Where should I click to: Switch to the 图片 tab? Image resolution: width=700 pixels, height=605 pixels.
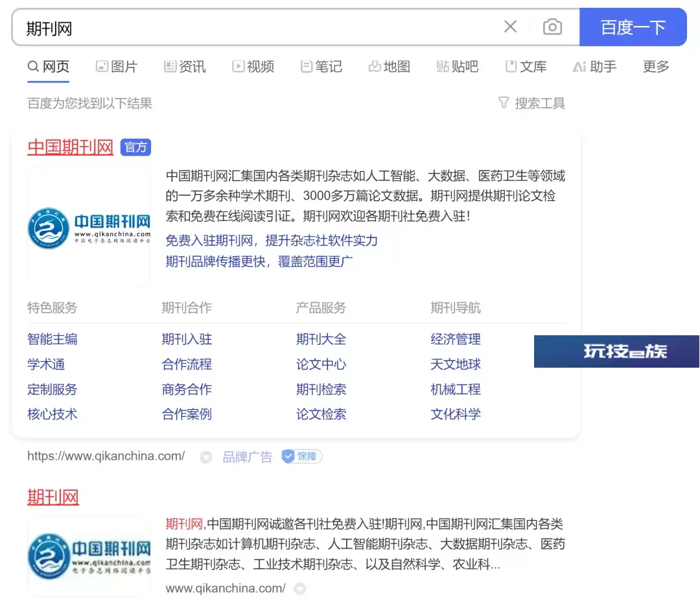(x=117, y=67)
